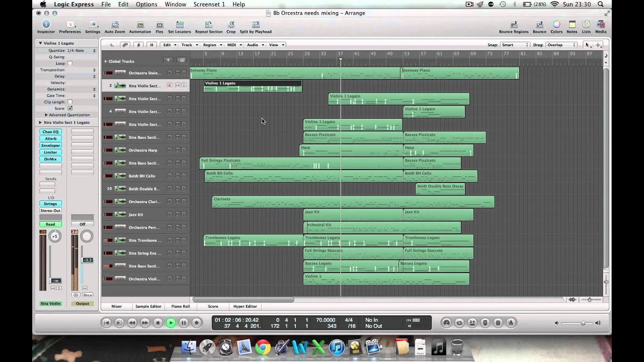
Task: Click the Read automation mode button
Action: [x=50, y=224]
